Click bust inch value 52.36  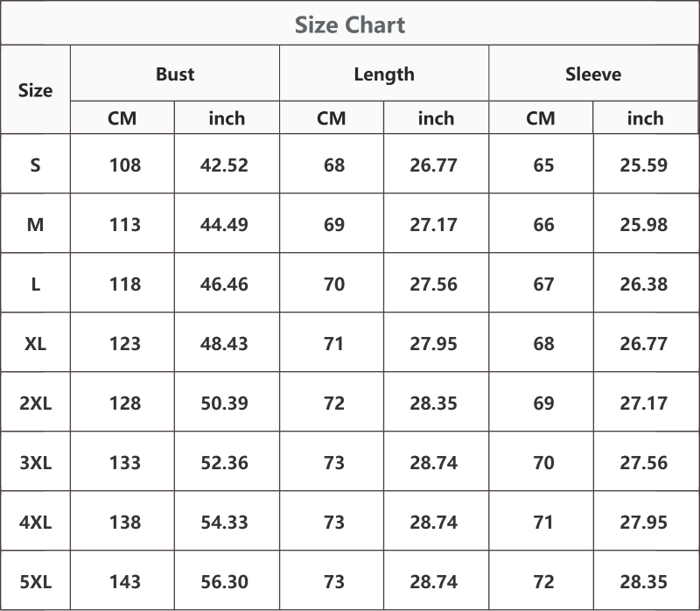pos(224,463)
